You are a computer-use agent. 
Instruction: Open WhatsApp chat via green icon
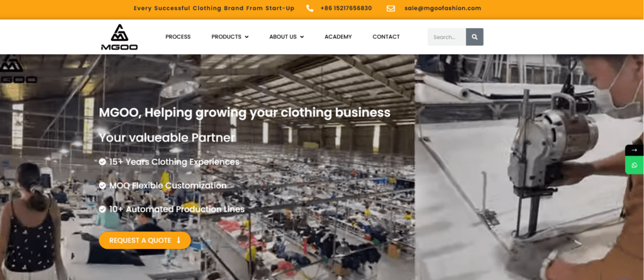pos(635,165)
